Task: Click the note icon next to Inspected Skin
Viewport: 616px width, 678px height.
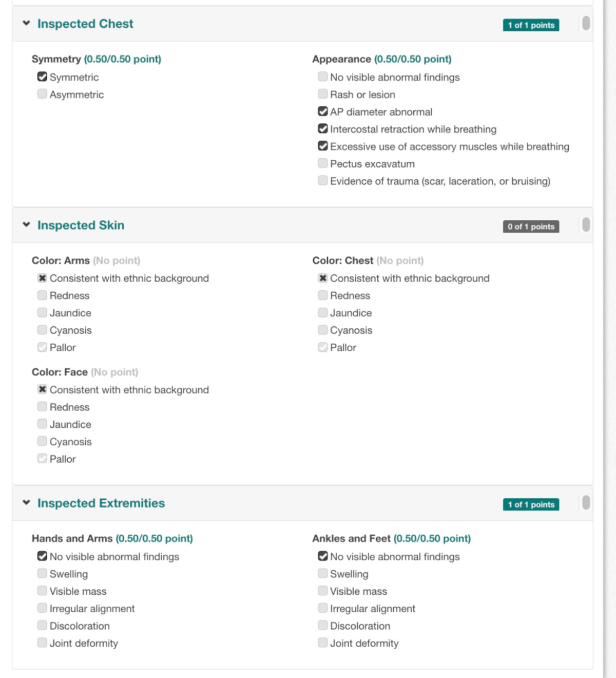Action: 585,225
